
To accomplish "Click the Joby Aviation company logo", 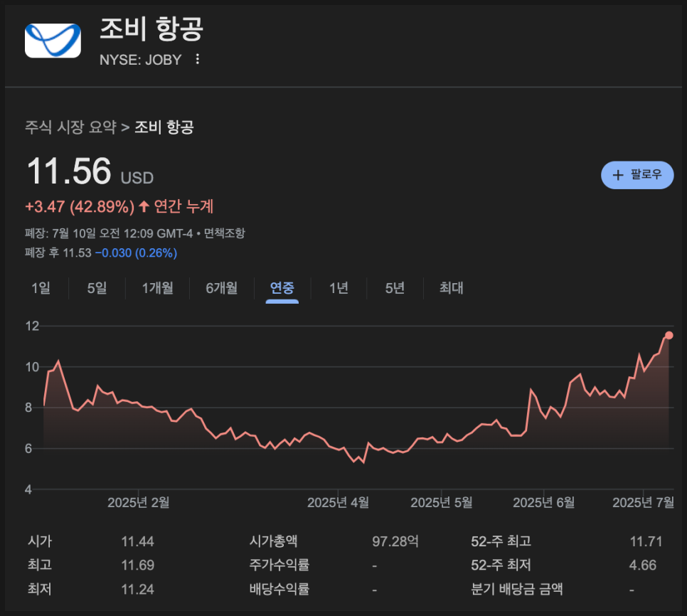I will point(51,41).
